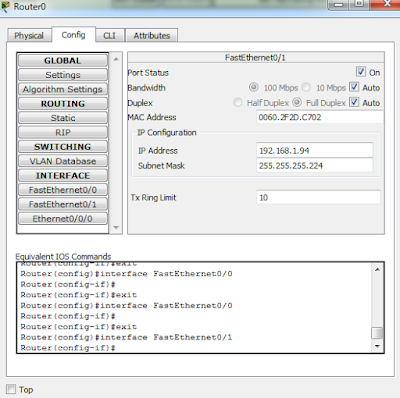
Task: Click sidebar scroll down arrow
Action: 116,227
